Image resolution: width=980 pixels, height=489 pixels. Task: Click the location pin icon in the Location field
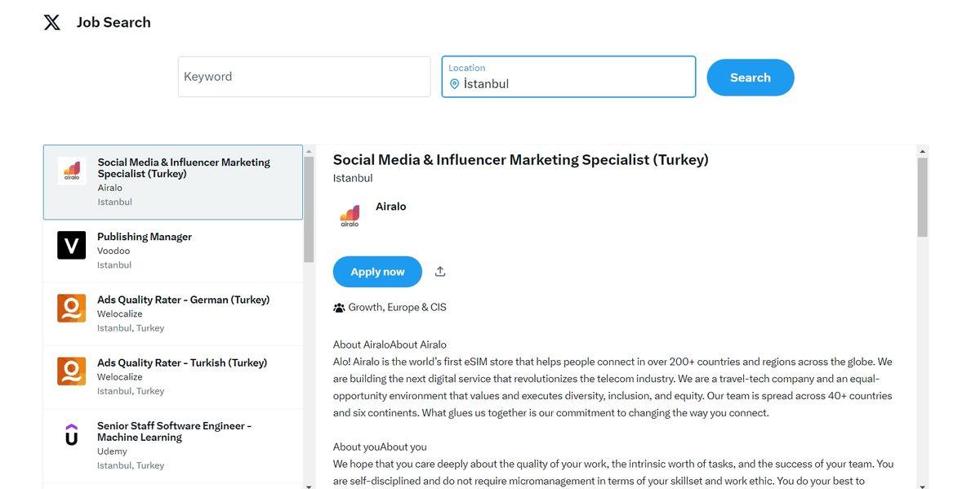tap(455, 82)
